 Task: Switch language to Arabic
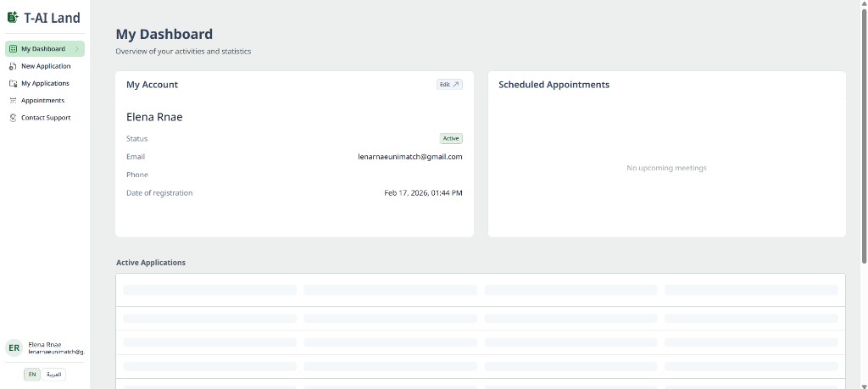pos(53,375)
